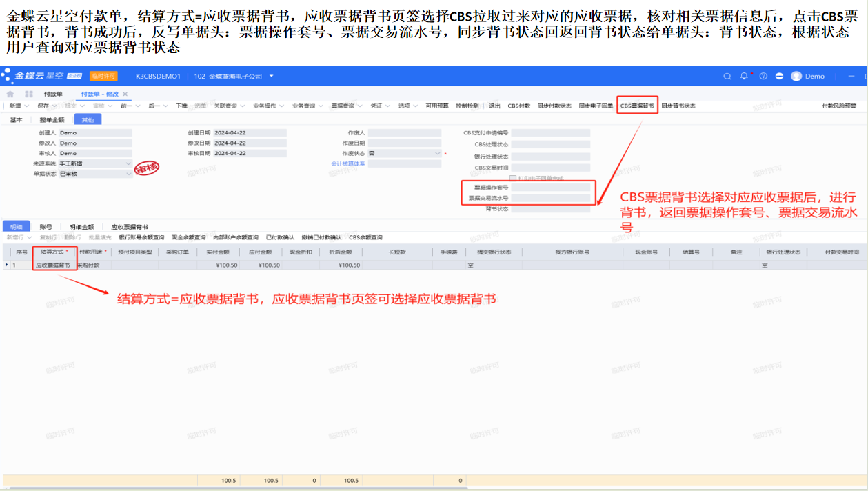Open the 业务操作 dropdown
868x491 pixels.
(x=268, y=106)
